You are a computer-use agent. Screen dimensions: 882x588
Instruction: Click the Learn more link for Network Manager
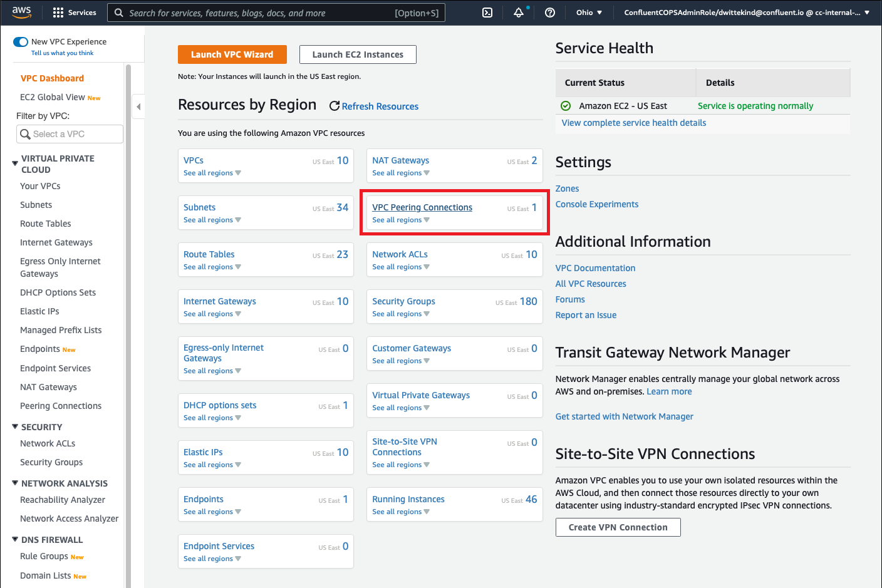click(670, 391)
